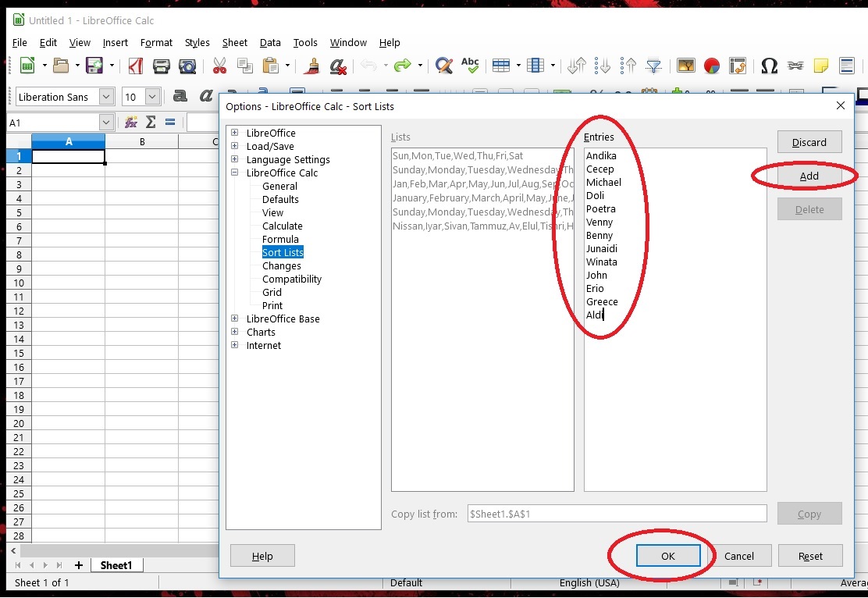This screenshot has height=598, width=868.
Task: Expand the Language Settings tree node
Action: point(235,159)
